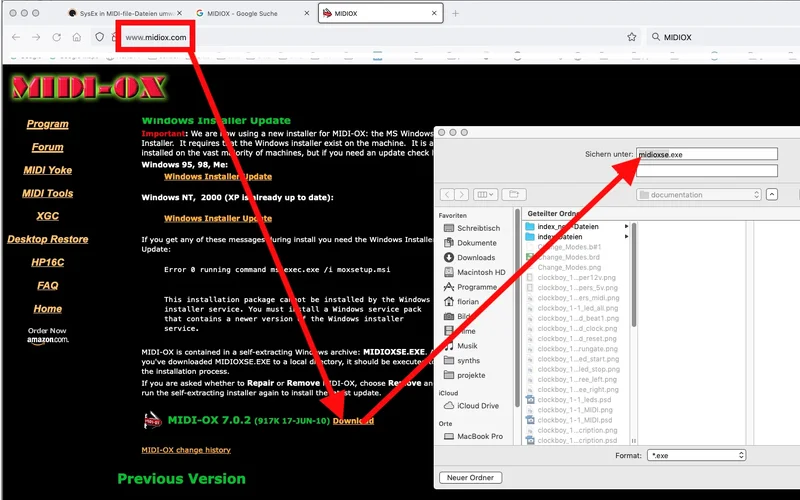Go forward in save dialog
Image resolution: width=800 pixels, height=500 pixels.
click(462, 194)
